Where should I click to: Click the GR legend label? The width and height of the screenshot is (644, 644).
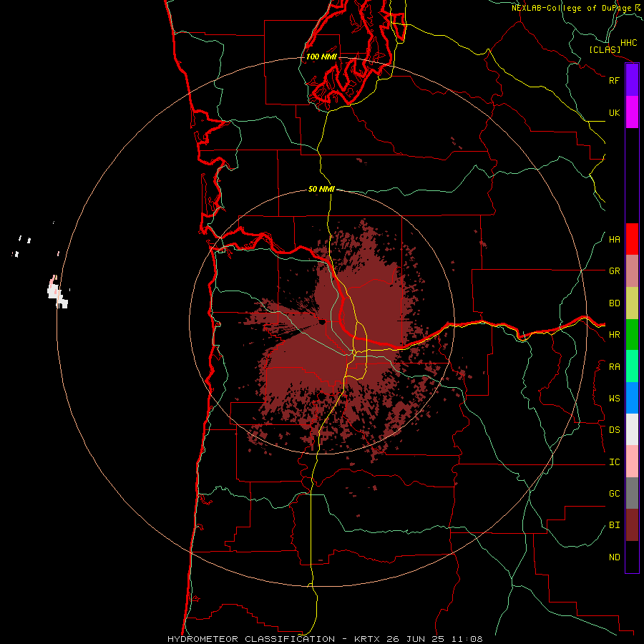point(614,271)
